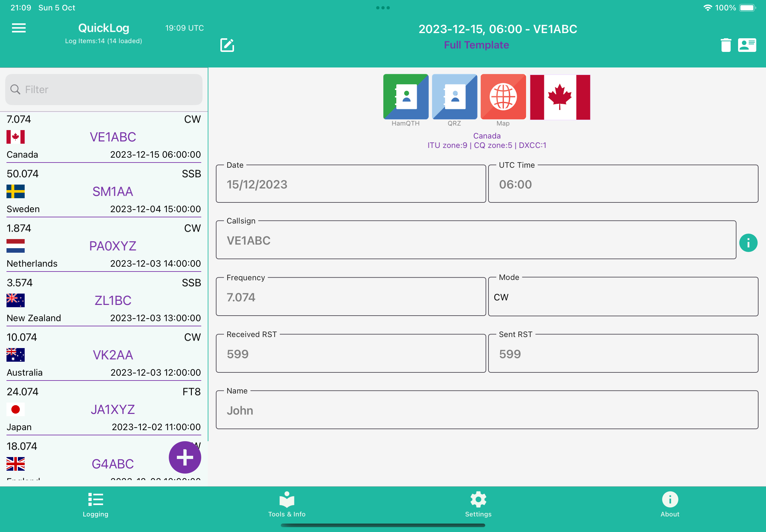Open the hamburger menu

(x=19, y=28)
